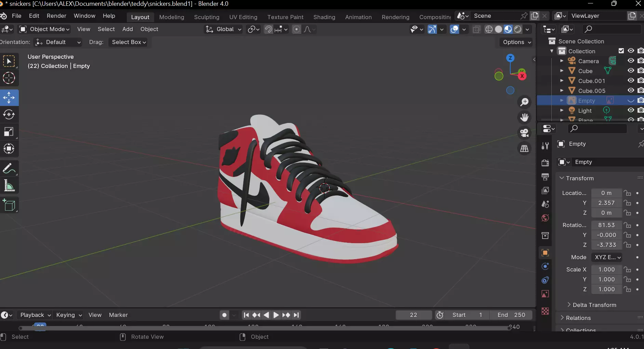Activate the Rotate tool
This screenshot has height=349, width=644.
click(x=9, y=115)
